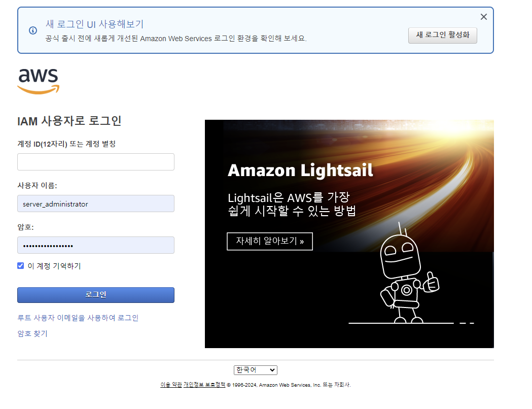Viewport: 532px width, 409px height.
Task: Click the password input field
Action: (x=96, y=245)
